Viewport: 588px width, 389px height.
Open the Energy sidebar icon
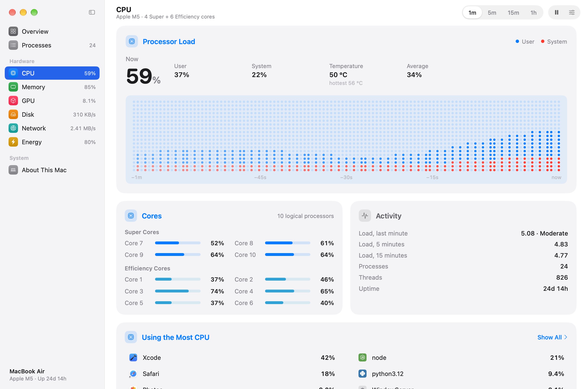click(x=13, y=142)
